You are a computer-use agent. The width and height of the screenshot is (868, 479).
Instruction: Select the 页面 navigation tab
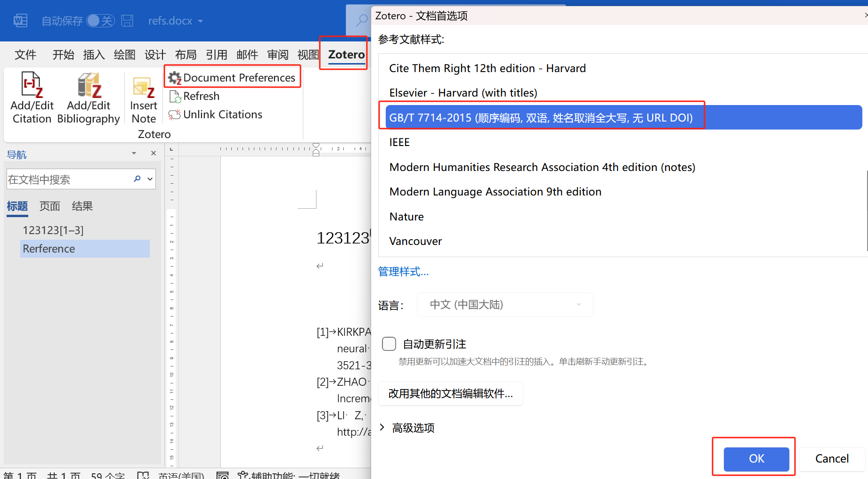[50, 206]
